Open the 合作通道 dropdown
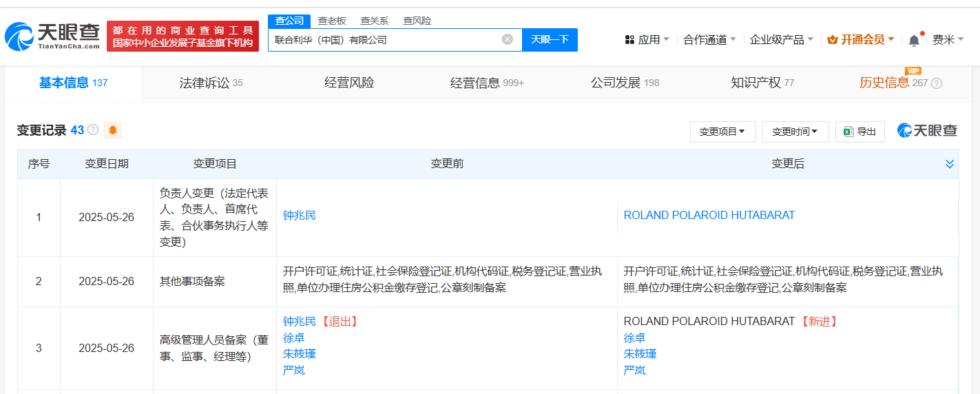The height and width of the screenshot is (394, 980). tap(709, 40)
